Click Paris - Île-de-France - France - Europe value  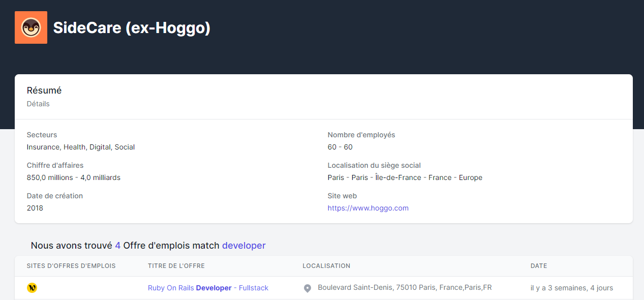pyautogui.click(x=405, y=177)
